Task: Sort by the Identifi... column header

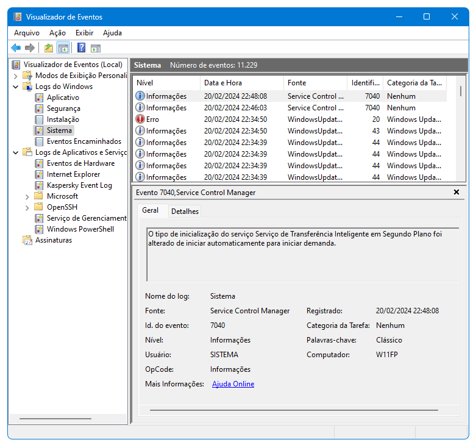Action: (x=365, y=83)
